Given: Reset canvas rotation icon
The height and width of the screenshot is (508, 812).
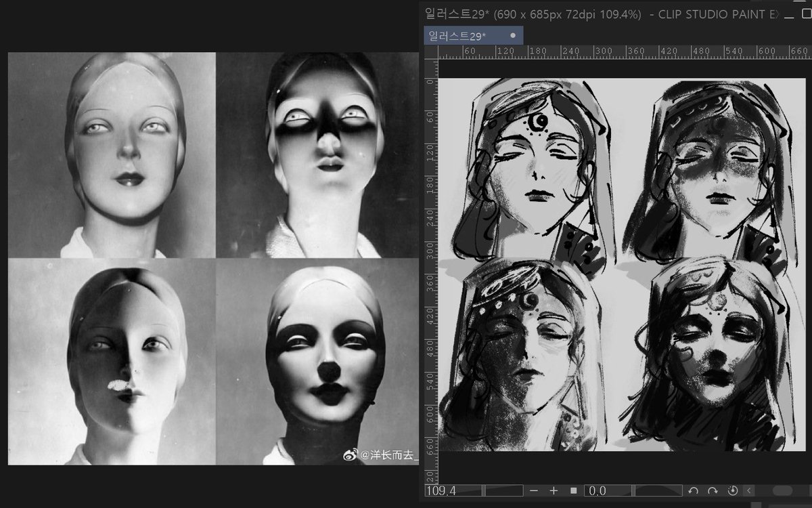Looking at the screenshot, I should (732, 490).
